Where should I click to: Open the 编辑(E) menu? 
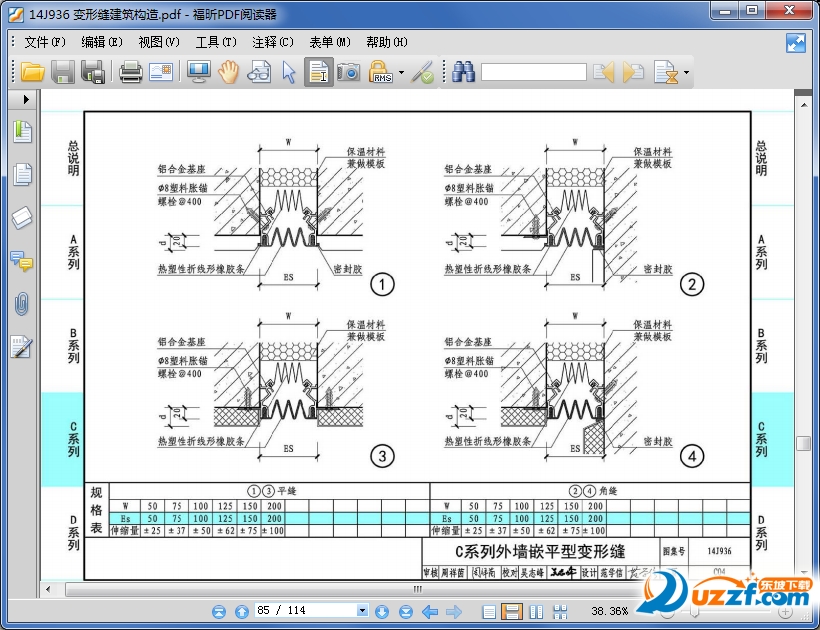tap(102, 42)
